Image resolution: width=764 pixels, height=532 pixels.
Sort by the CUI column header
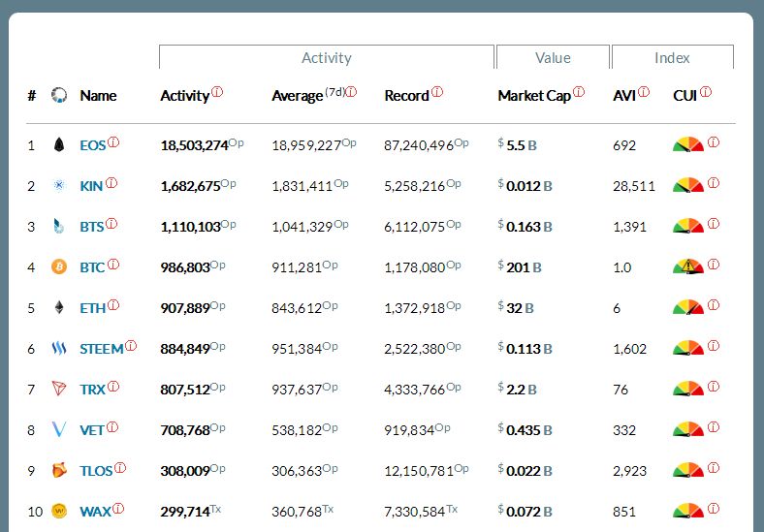pos(685,96)
